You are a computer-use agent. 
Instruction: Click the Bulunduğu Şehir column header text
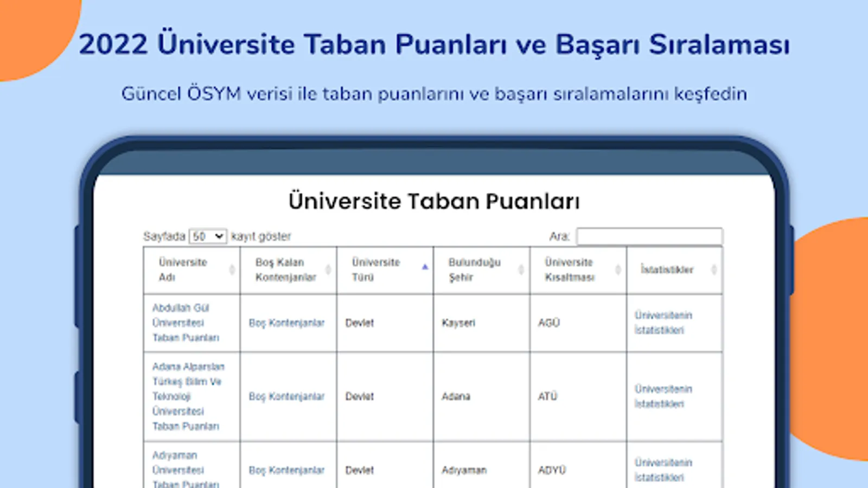point(474,269)
